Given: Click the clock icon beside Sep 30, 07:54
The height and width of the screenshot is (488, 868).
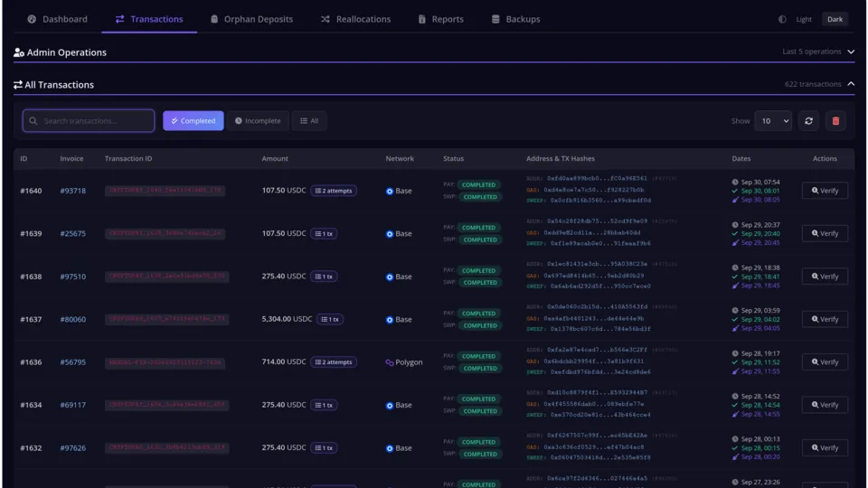Looking at the screenshot, I should click(735, 182).
